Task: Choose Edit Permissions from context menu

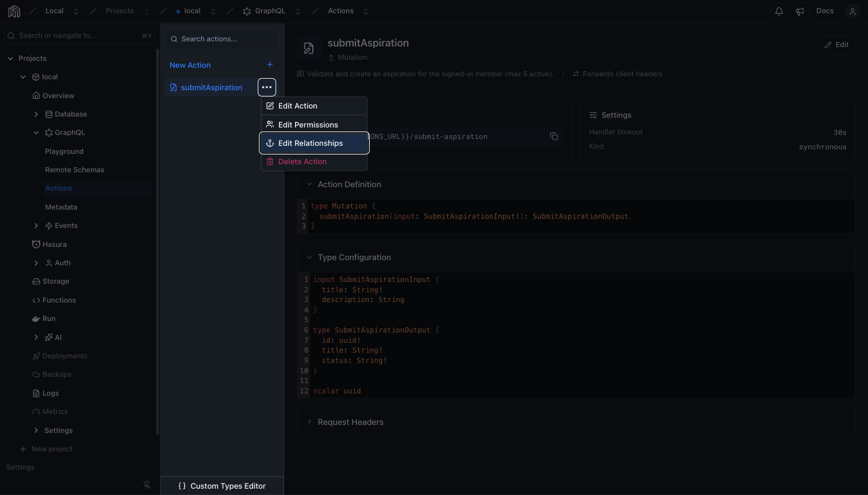Action: 314,125
